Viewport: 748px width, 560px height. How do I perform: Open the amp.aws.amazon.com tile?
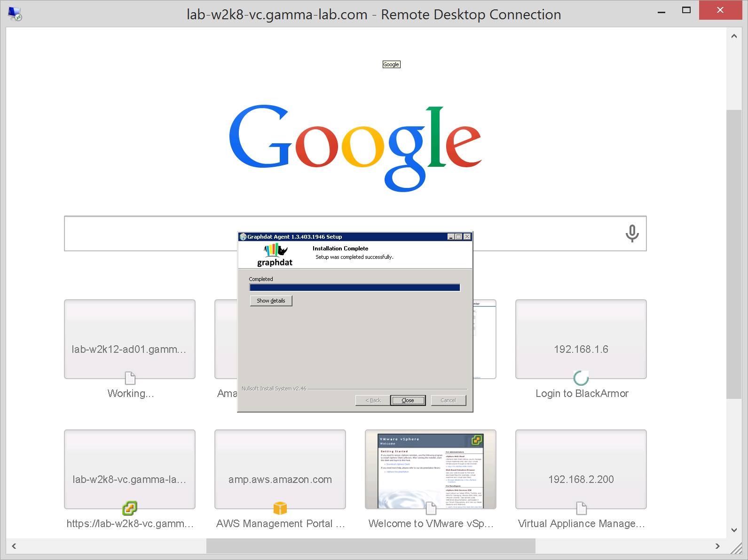280,469
